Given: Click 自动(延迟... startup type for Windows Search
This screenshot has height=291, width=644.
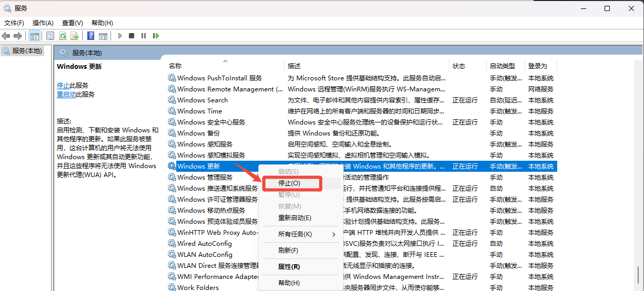Looking at the screenshot, I should tap(507, 100).
